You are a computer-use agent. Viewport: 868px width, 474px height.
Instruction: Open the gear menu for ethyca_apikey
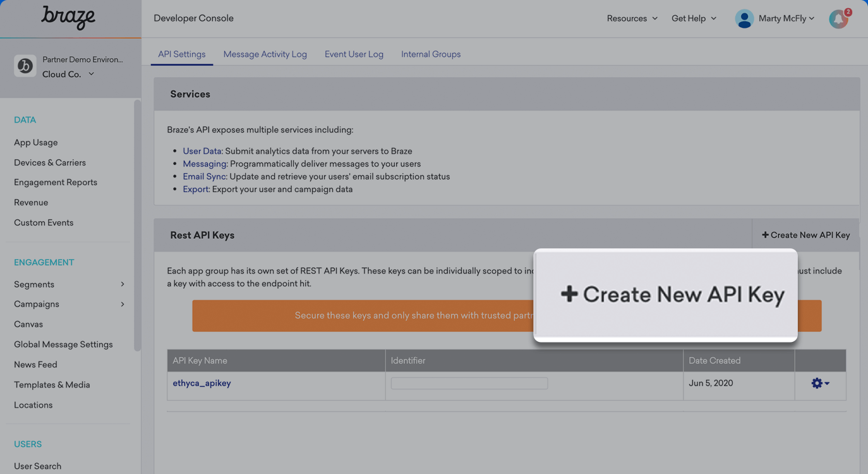[820, 383]
